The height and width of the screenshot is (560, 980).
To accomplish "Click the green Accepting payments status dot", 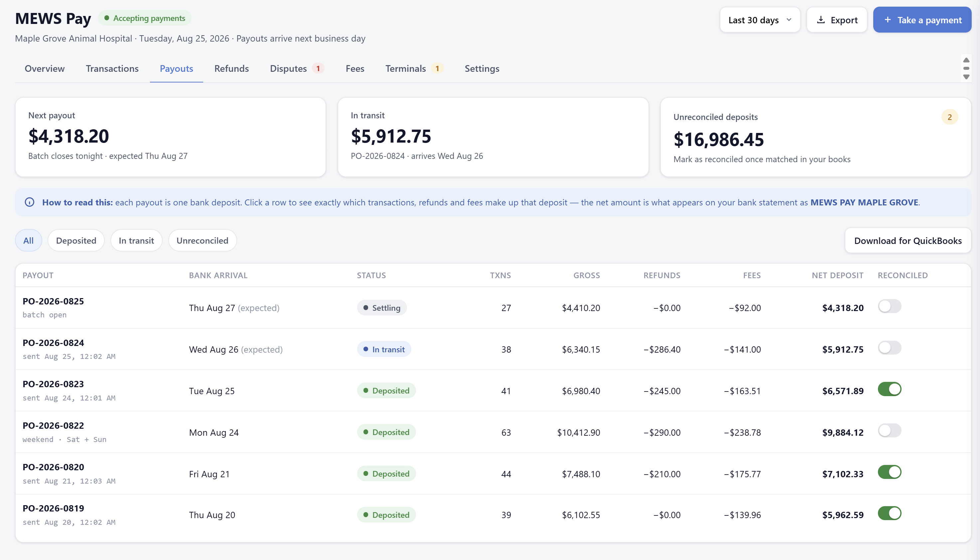I will [x=107, y=18].
